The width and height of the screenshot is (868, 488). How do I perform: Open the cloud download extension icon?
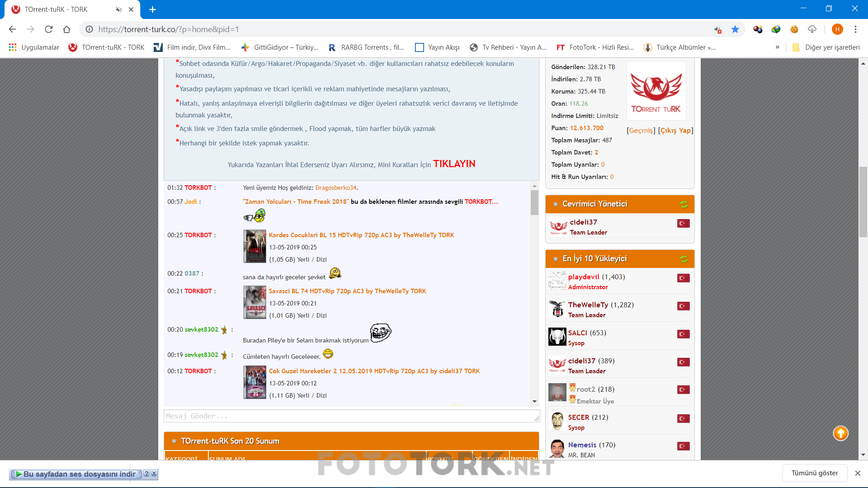pyautogui.click(x=812, y=29)
